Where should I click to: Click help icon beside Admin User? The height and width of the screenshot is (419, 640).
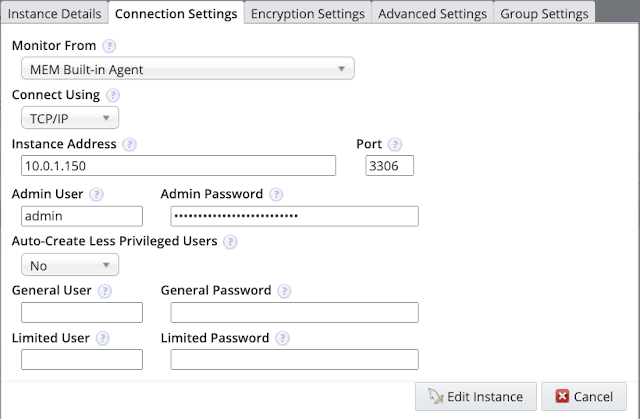(98, 194)
